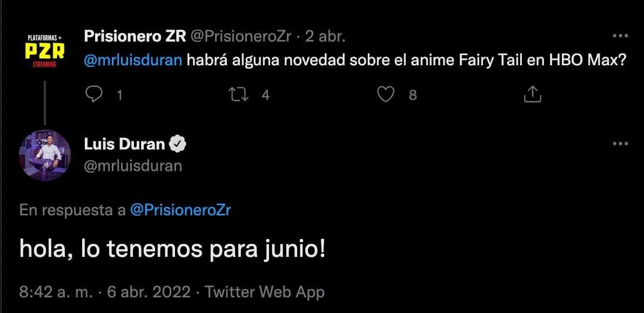Click the @mrluisduran handle under Luis Duran
The height and width of the screenshot is (313, 644).
(x=133, y=165)
